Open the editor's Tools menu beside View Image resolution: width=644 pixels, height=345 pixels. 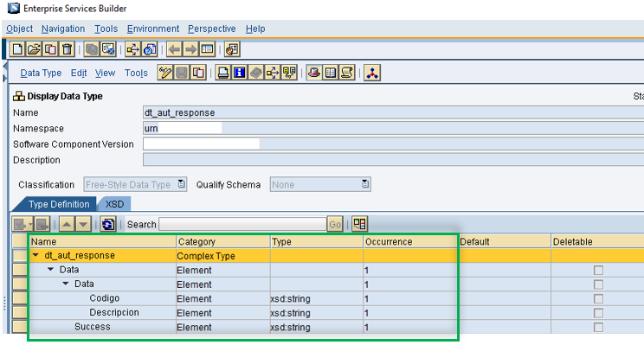(x=136, y=73)
